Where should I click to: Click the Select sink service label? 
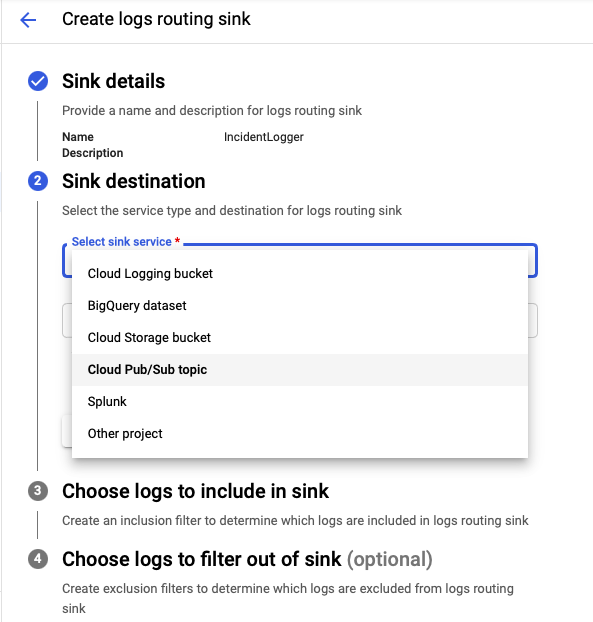(x=121, y=242)
